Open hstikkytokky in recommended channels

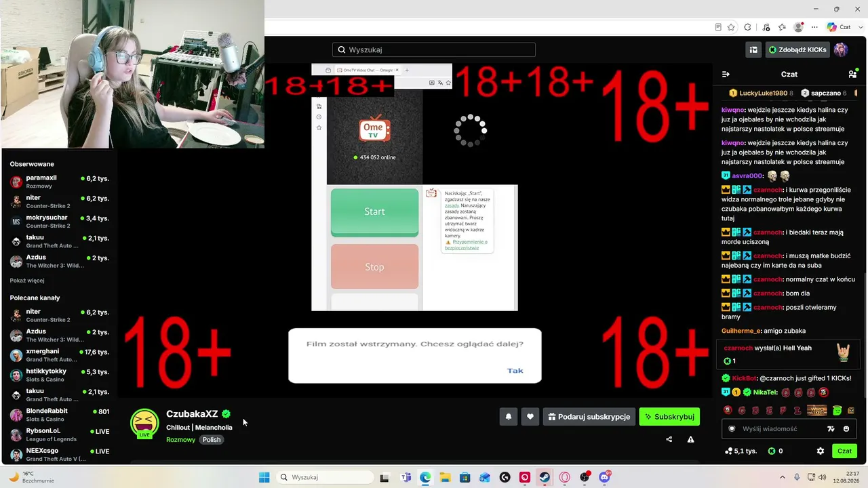pyautogui.click(x=59, y=375)
